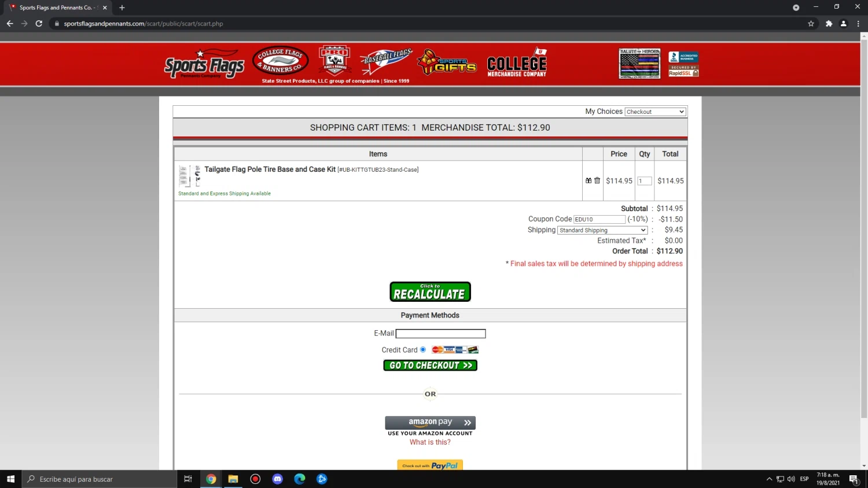Open the 'What is this?' link
868x488 pixels.
(x=430, y=442)
